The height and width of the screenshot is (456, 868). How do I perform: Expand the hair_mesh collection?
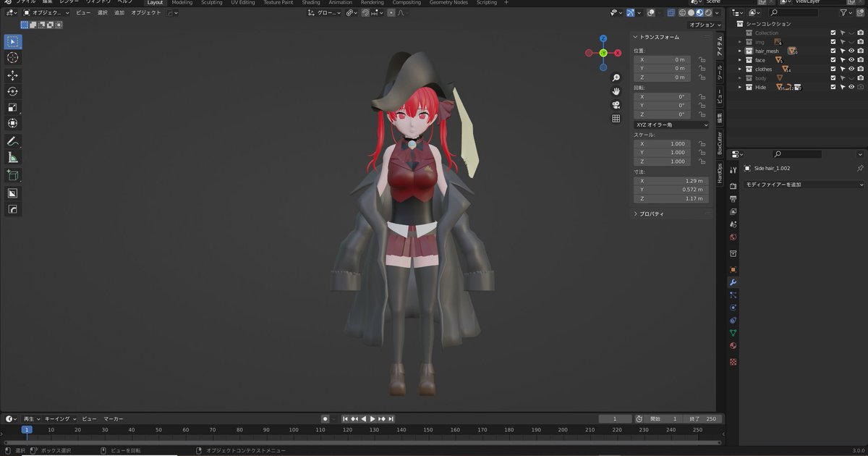pos(739,51)
